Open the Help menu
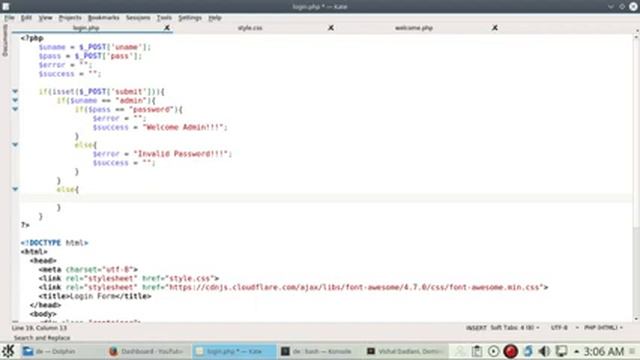Viewport: 640px width, 360px height. pos(215,18)
